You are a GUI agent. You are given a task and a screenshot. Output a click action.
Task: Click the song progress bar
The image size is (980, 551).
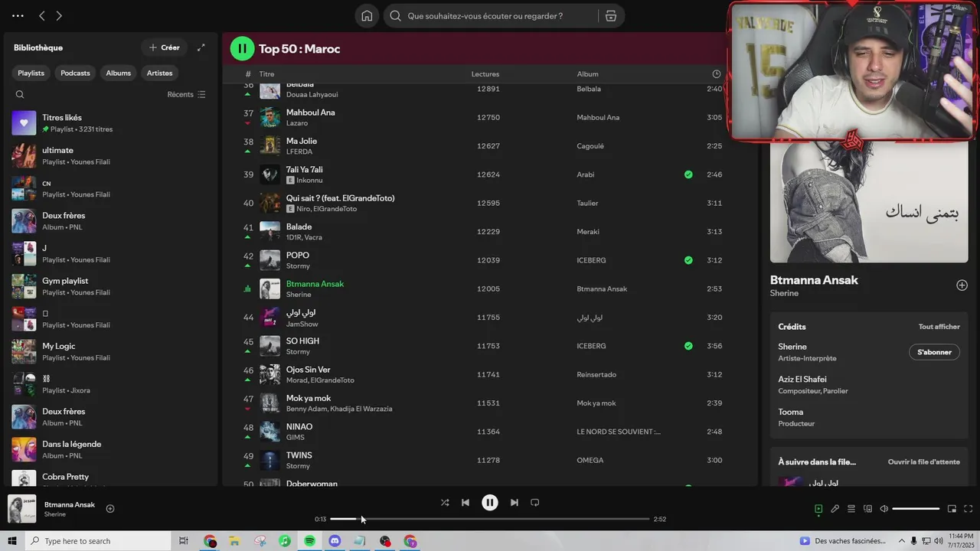pyautogui.click(x=490, y=519)
